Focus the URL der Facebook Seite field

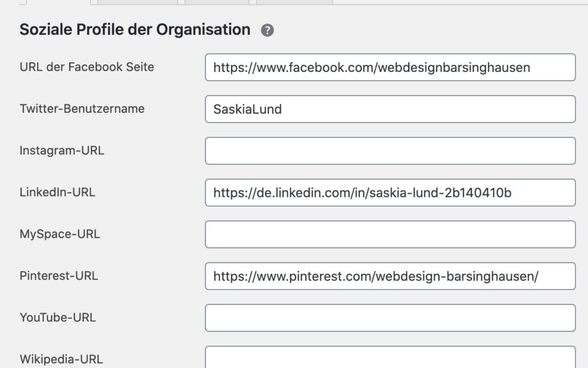390,67
